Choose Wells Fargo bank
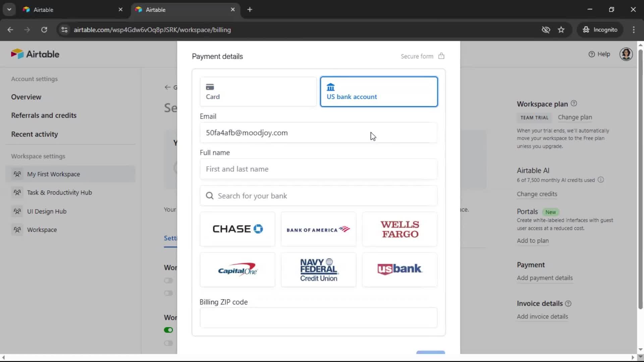Viewport: 644px width, 362px height. point(399,229)
